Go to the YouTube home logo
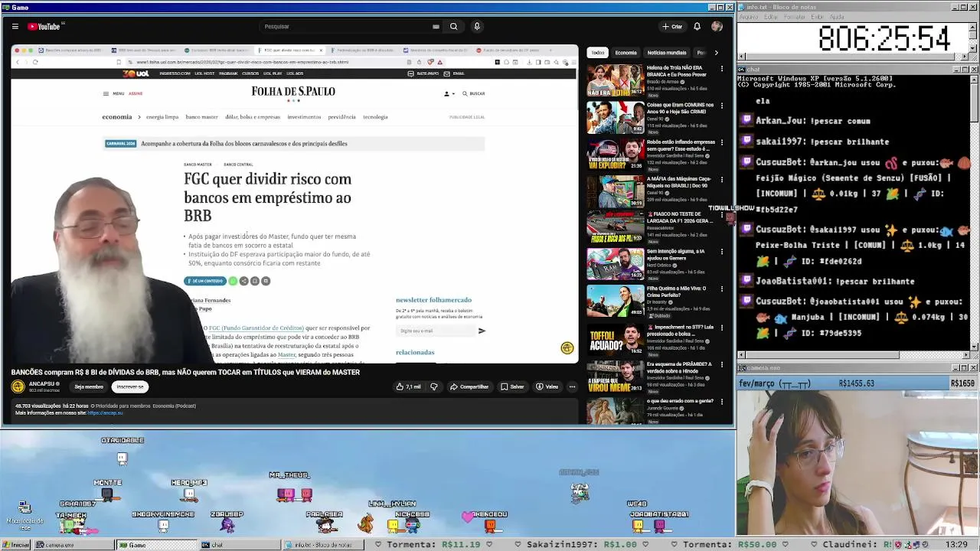The image size is (980, 551). (44, 26)
